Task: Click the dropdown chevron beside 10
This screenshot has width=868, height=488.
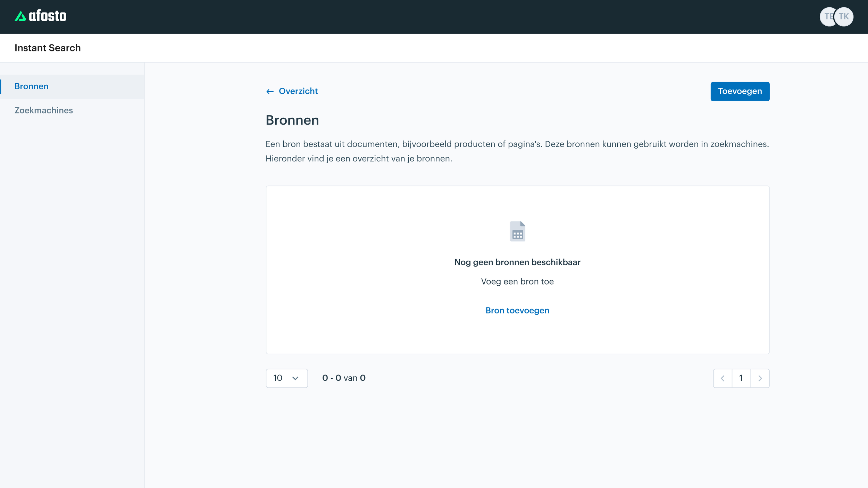Action: [295, 378]
